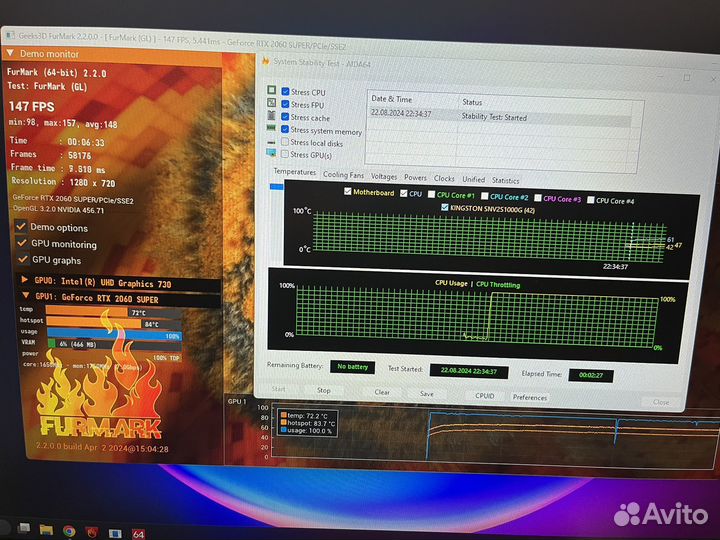Click the Elapsed Time field showing 00:02:27
Image resolution: width=720 pixels, height=540 pixels.
point(591,375)
